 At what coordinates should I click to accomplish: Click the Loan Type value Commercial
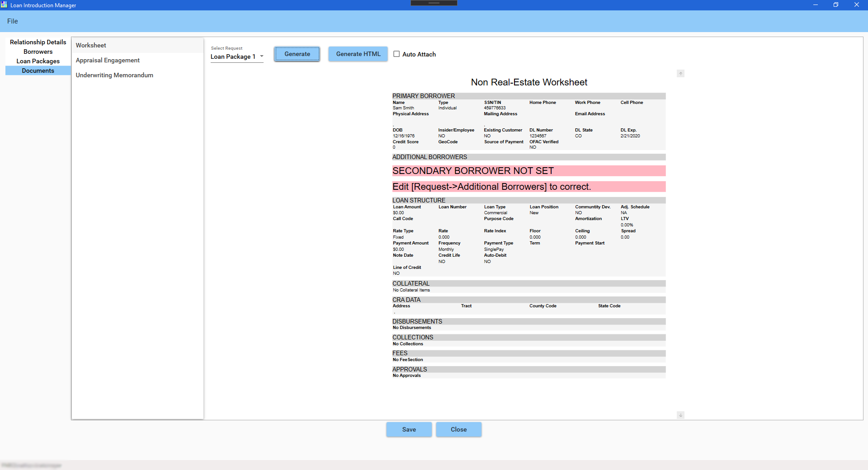495,213
